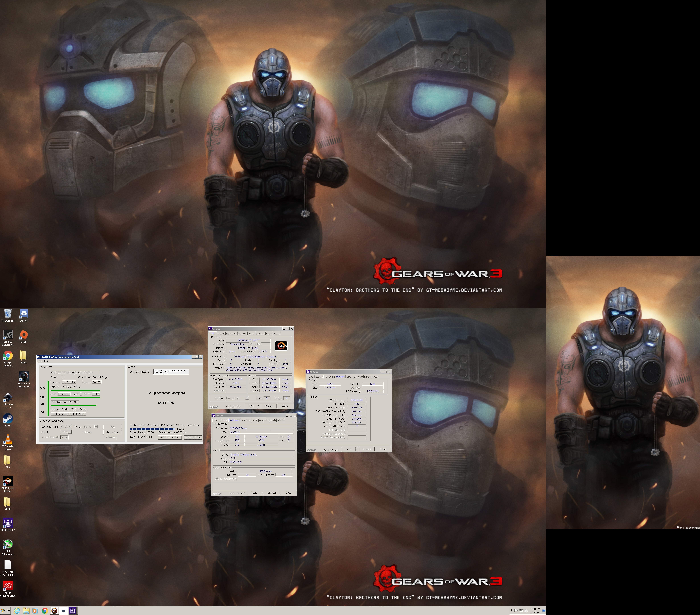This screenshot has height=615, width=700.
Task: Open Windows Explorer from the taskbar
Action: point(26,611)
